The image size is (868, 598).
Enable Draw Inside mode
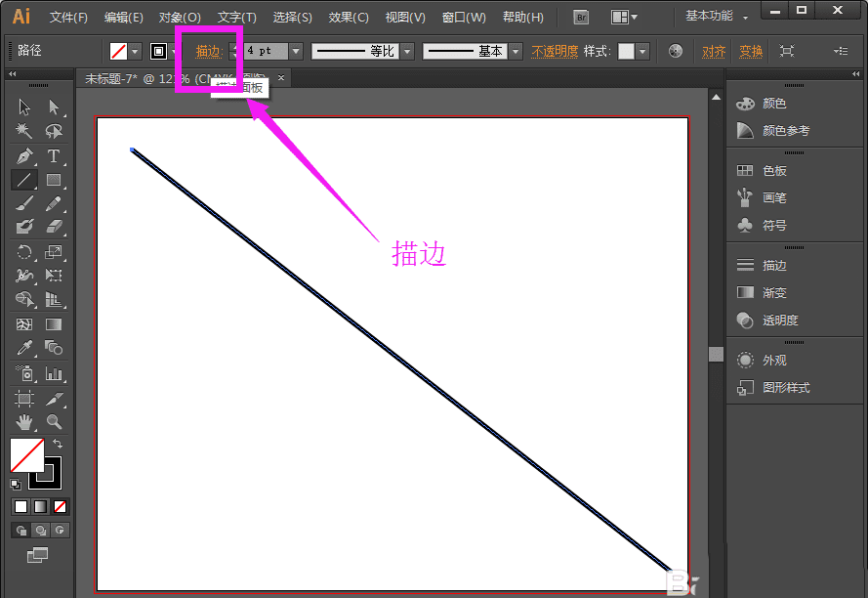click(x=60, y=531)
